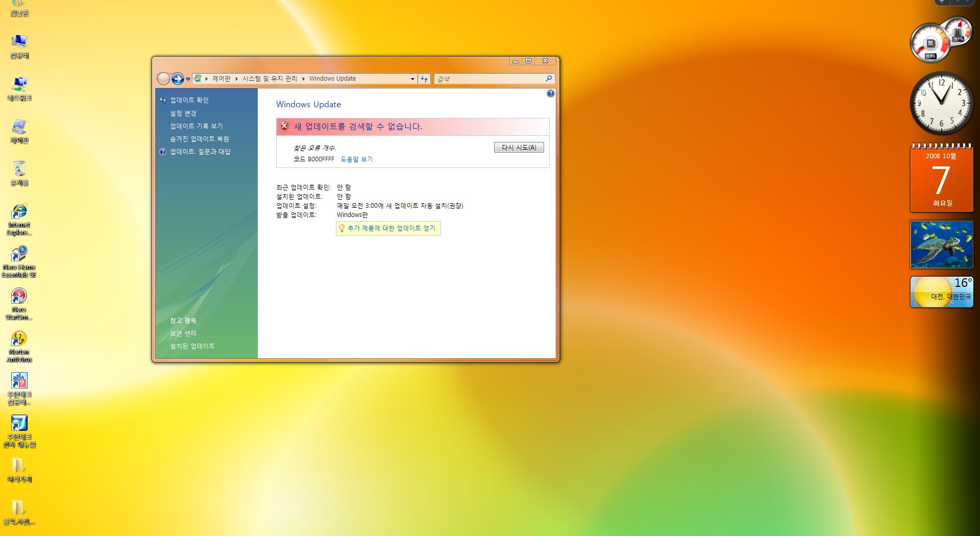Click the CPU meter gadget
This screenshot has width=980, height=536.
[x=930, y=43]
